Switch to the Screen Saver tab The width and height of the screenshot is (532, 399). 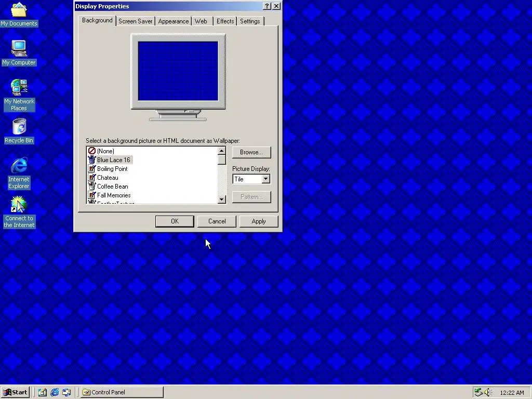pos(136,21)
